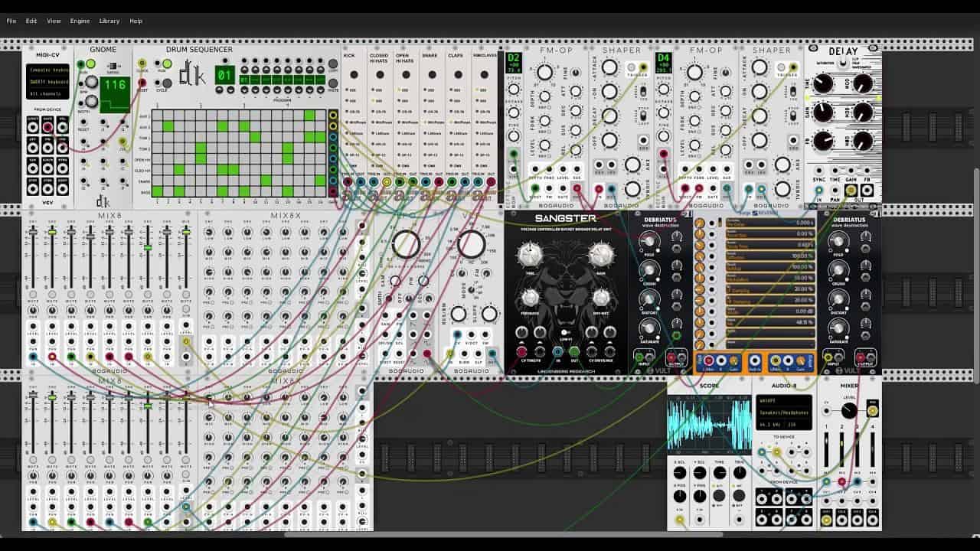Toggle the LOW-V1 switch on Sangster
The width and height of the screenshot is (980, 551).
coord(564,331)
